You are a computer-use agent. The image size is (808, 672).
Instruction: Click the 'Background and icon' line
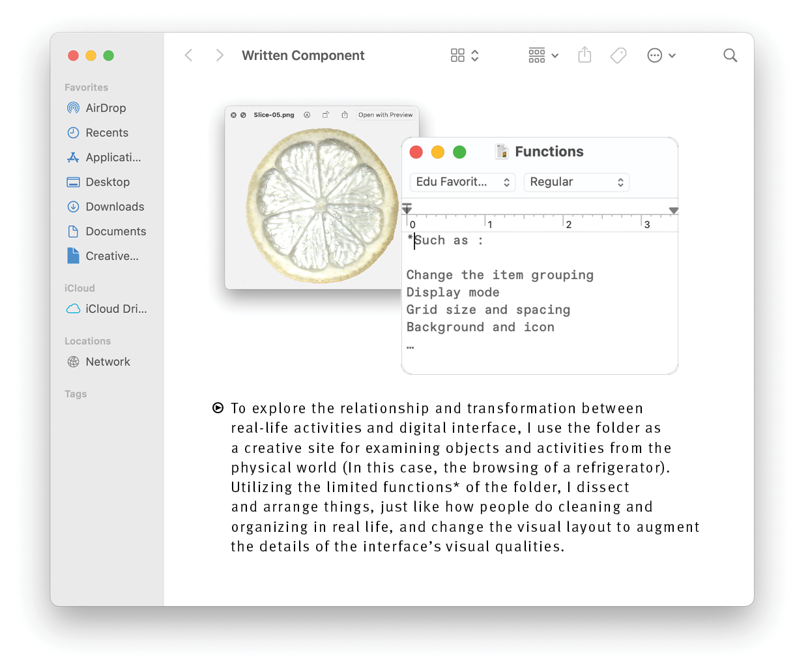tap(480, 327)
